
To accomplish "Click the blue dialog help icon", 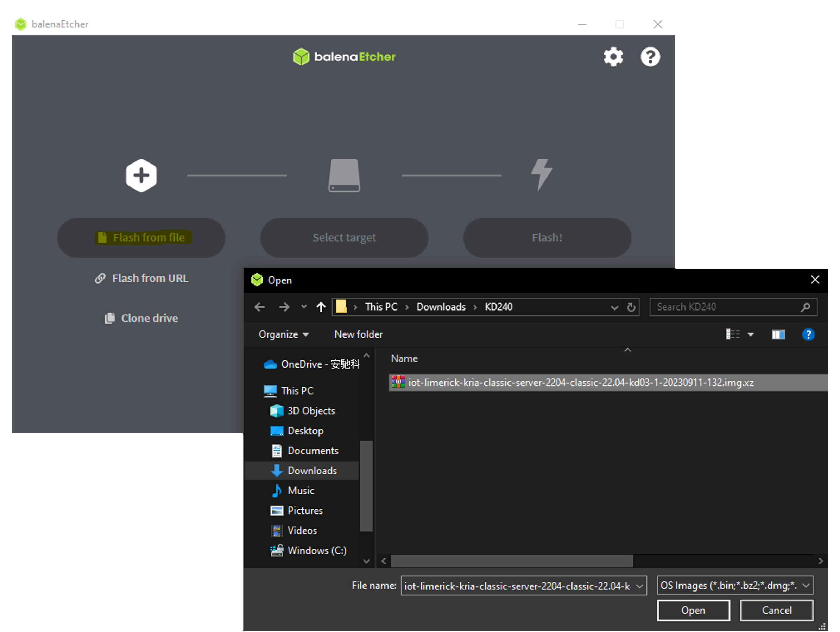I will tap(808, 334).
